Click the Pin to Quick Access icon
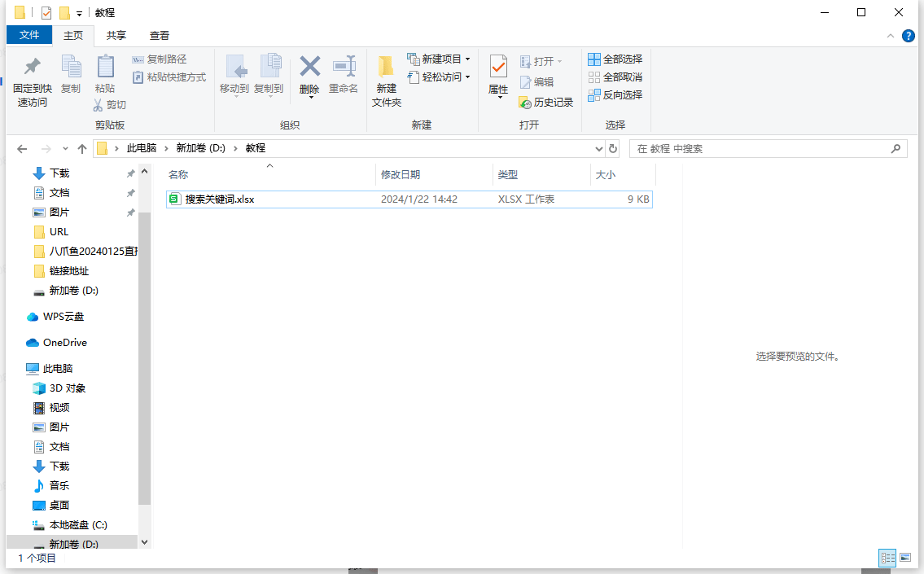Screen dimensions: 924x574 click(x=32, y=67)
